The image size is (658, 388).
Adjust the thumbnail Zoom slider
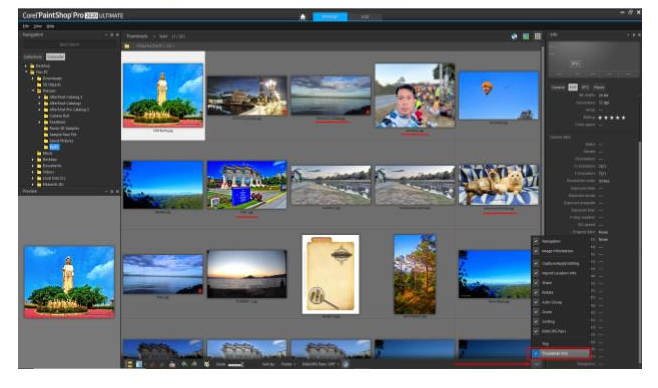(235, 365)
